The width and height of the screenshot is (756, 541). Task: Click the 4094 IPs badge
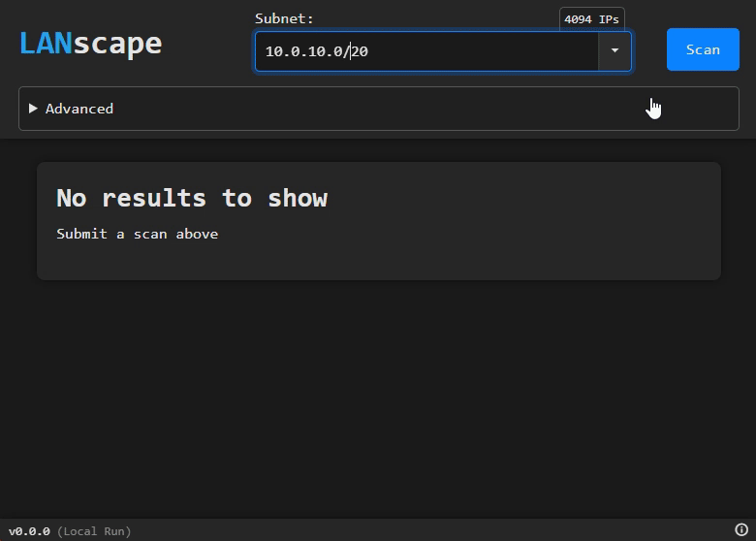click(x=591, y=19)
